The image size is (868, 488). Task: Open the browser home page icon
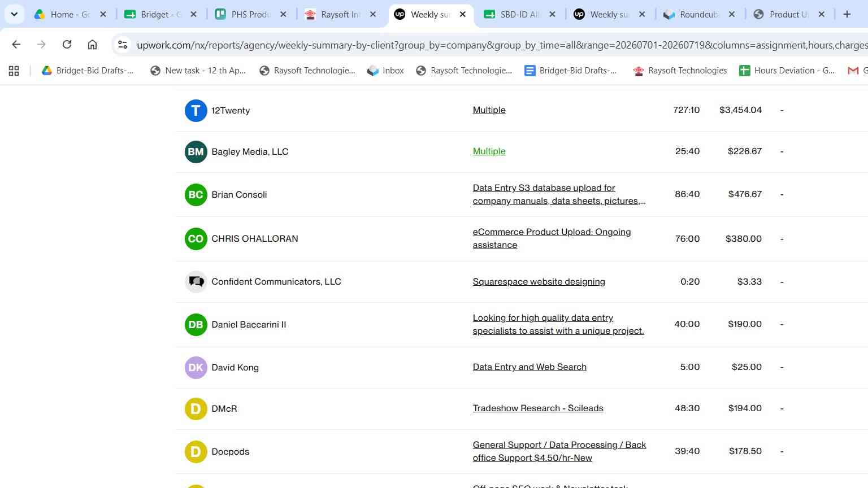click(x=92, y=45)
